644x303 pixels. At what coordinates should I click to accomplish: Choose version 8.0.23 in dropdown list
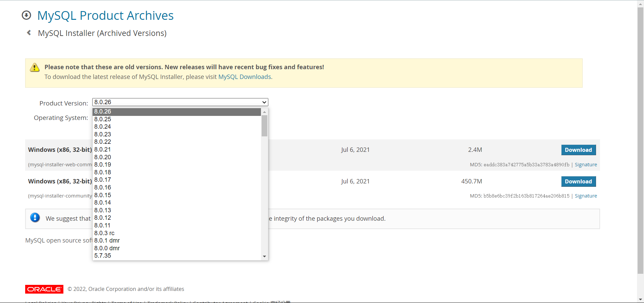(177, 134)
